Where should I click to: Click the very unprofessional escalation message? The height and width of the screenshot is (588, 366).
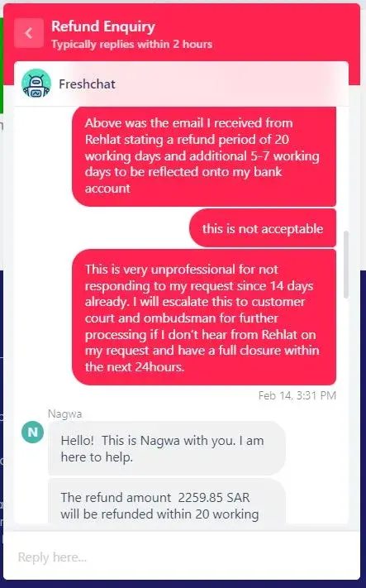[x=204, y=318]
